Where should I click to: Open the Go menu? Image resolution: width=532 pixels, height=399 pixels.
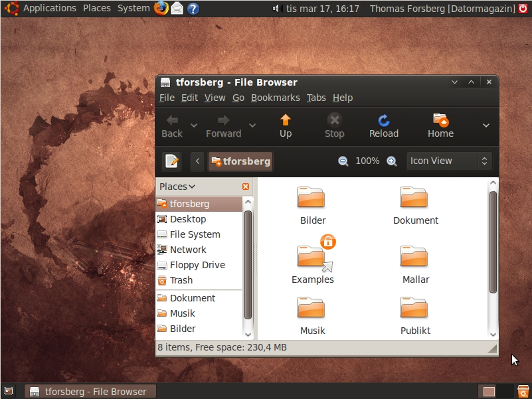pyautogui.click(x=238, y=98)
